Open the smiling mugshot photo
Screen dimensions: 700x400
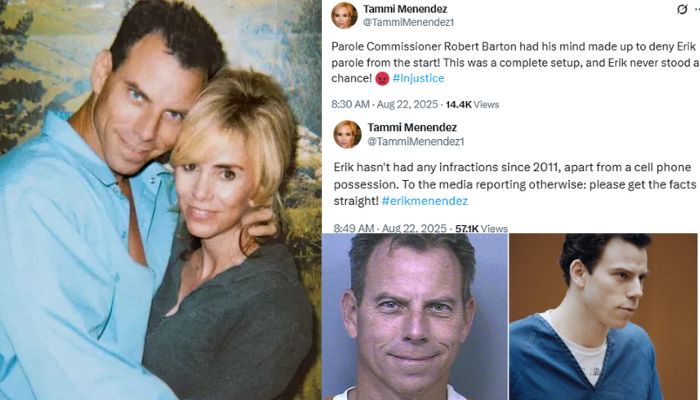click(415, 317)
